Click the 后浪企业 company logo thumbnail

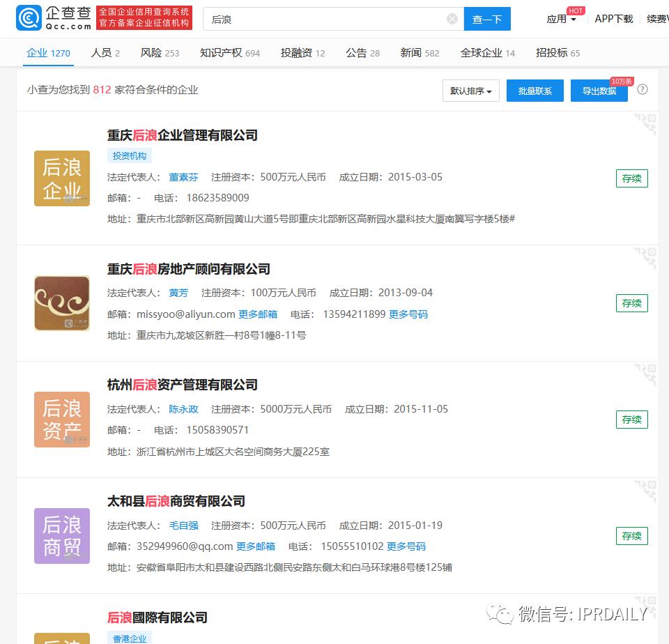[61, 178]
